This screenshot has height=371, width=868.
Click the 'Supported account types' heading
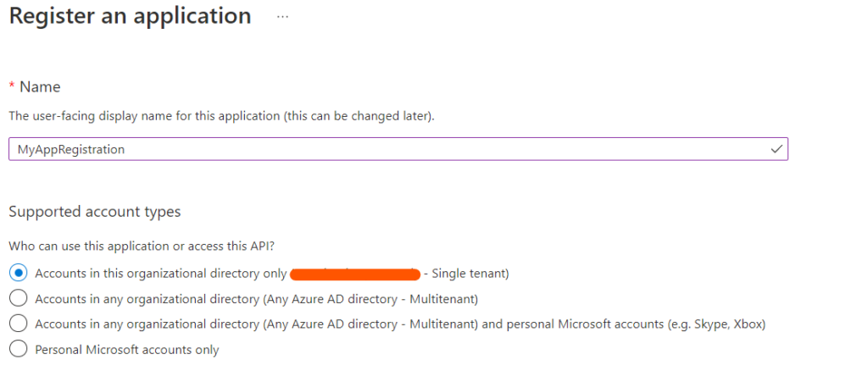pos(95,212)
